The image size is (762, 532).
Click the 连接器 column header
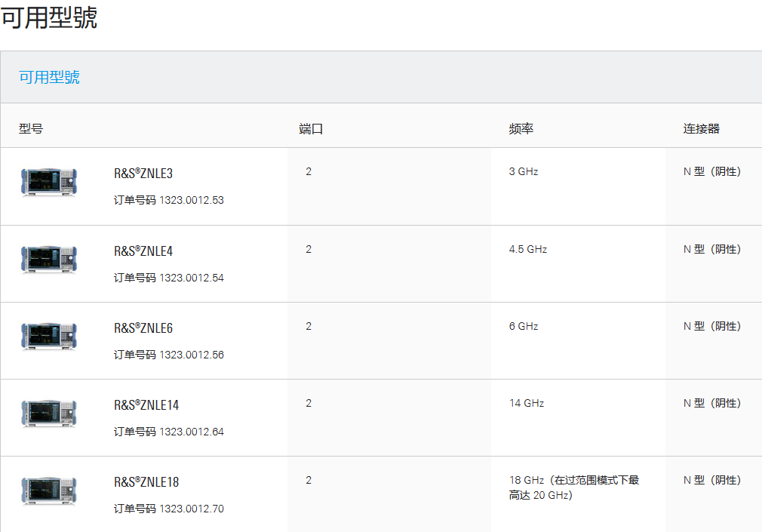click(x=702, y=129)
